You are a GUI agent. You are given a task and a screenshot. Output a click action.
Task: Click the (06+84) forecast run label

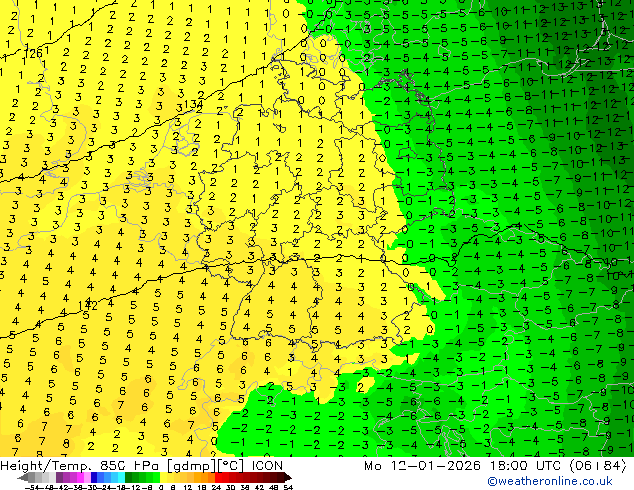pyautogui.click(x=598, y=466)
